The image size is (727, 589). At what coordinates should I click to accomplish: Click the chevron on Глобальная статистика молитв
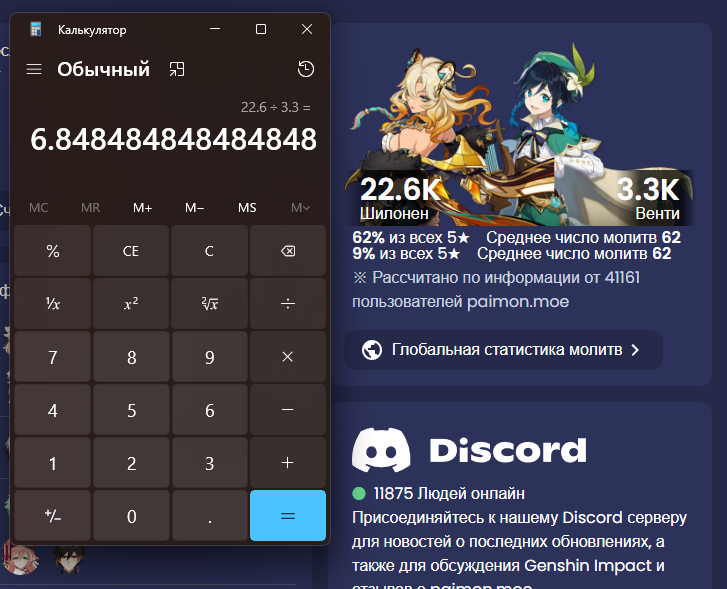pyautogui.click(x=636, y=350)
